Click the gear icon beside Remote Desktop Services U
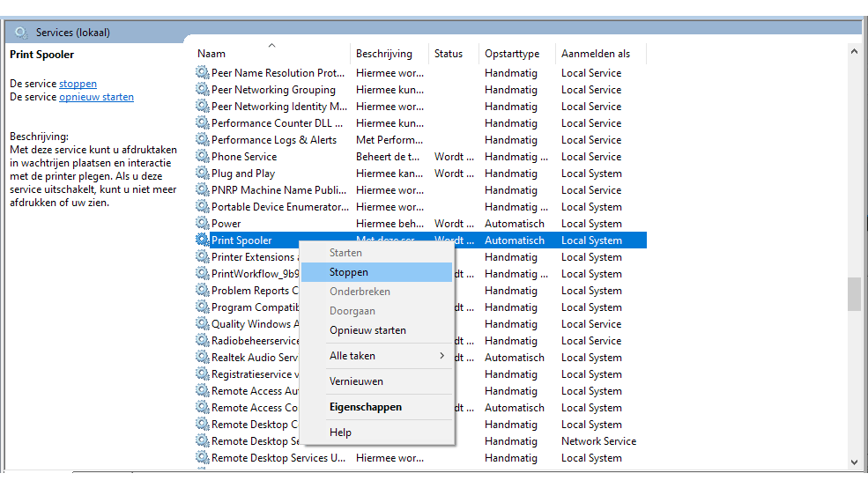 (202, 457)
